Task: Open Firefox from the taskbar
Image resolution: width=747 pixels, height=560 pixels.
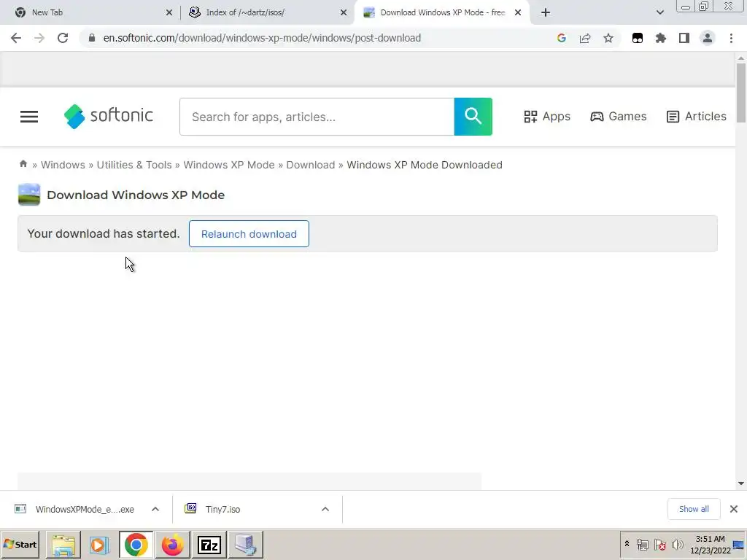Action: tap(172, 545)
